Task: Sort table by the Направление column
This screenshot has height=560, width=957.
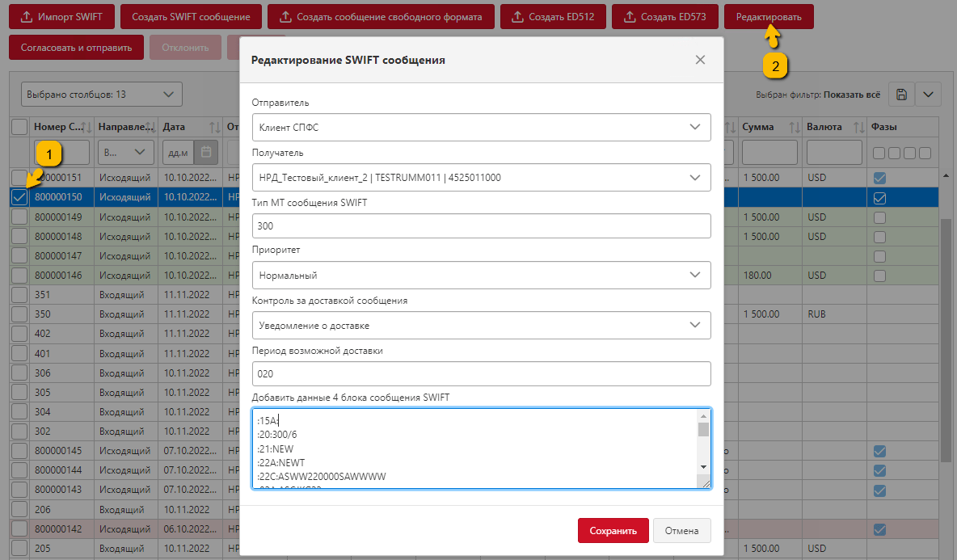Action: click(x=151, y=127)
